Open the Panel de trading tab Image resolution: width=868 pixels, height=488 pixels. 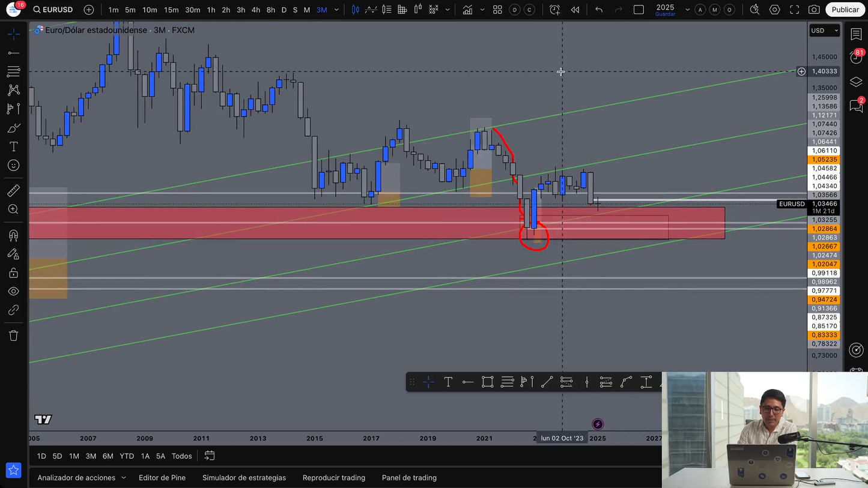pyautogui.click(x=409, y=478)
